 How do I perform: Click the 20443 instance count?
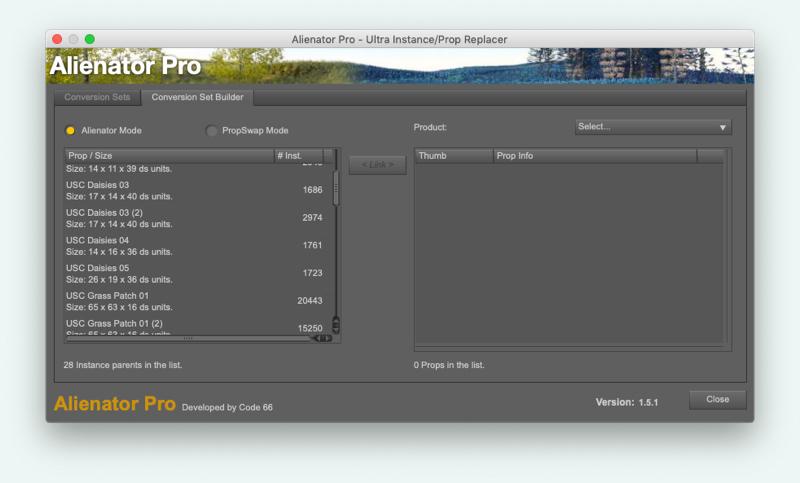310,300
